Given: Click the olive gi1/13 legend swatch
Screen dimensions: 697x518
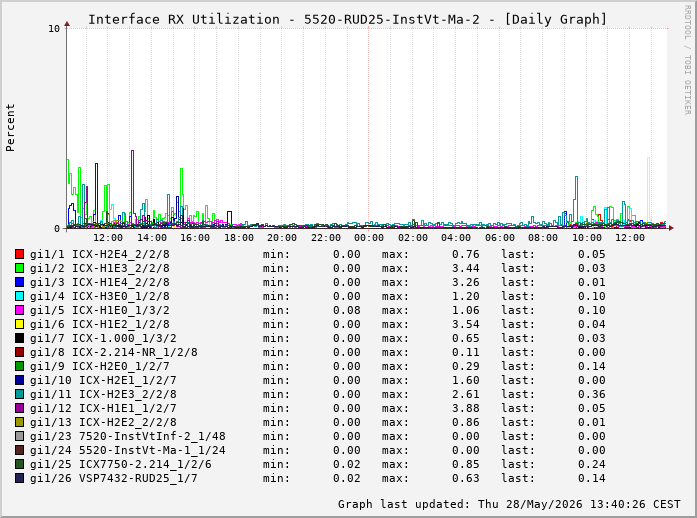Looking at the screenshot, I should point(19,422).
